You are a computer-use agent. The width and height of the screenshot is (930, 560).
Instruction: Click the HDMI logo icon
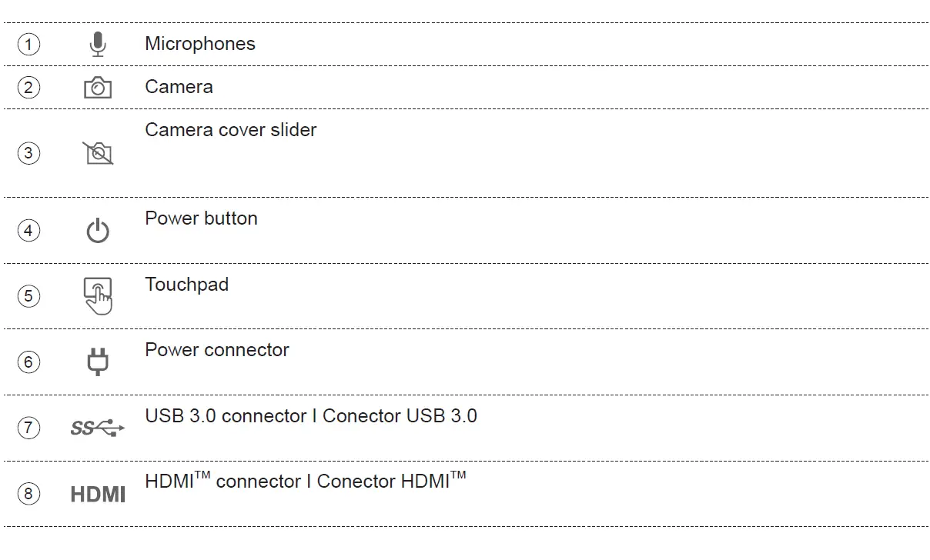pyautogui.click(x=98, y=494)
